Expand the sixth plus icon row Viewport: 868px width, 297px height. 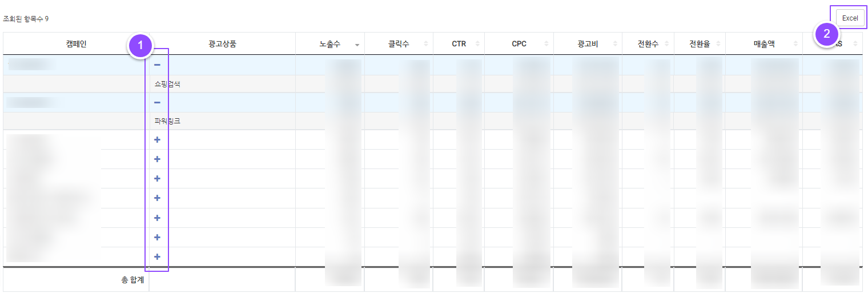click(x=157, y=238)
